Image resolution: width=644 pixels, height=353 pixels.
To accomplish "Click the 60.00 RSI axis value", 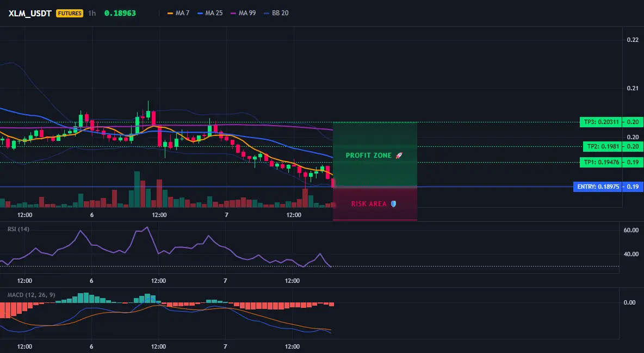I will pyautogui.click(x=631, y=230).
